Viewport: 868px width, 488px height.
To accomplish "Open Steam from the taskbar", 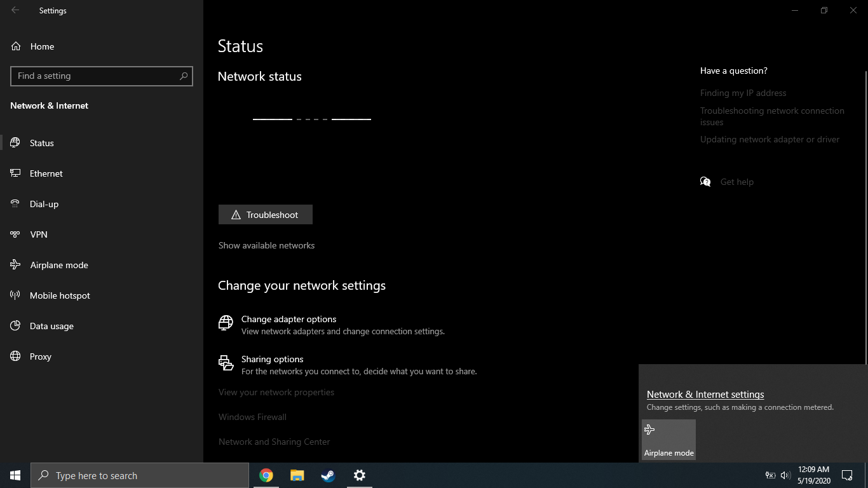I will [328, 475].
